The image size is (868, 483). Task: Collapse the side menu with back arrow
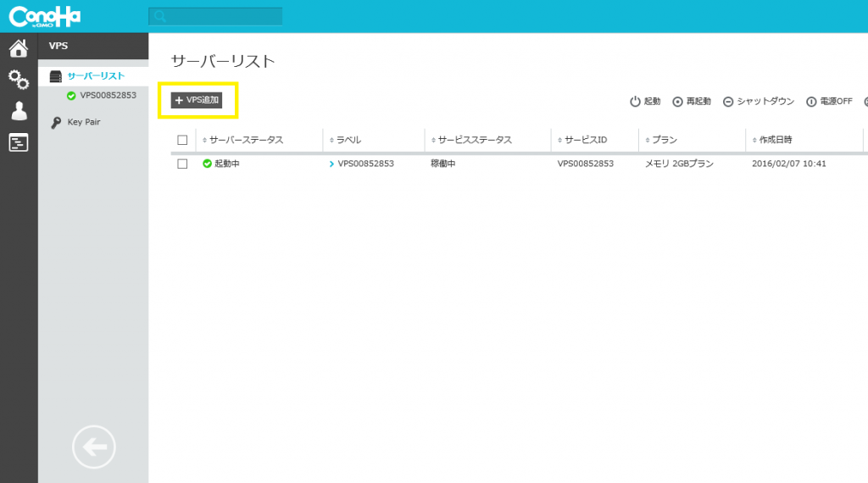(x=93, y=447)
